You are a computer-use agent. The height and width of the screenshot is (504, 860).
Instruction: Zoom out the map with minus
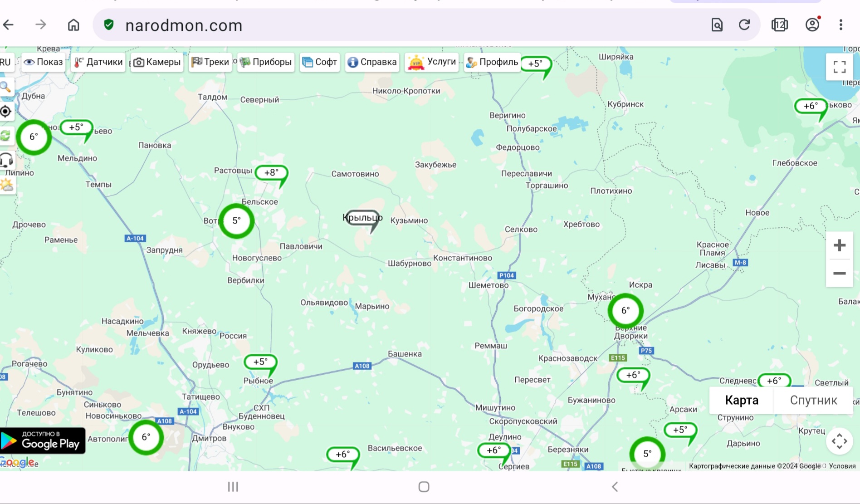tap(839, 273)
